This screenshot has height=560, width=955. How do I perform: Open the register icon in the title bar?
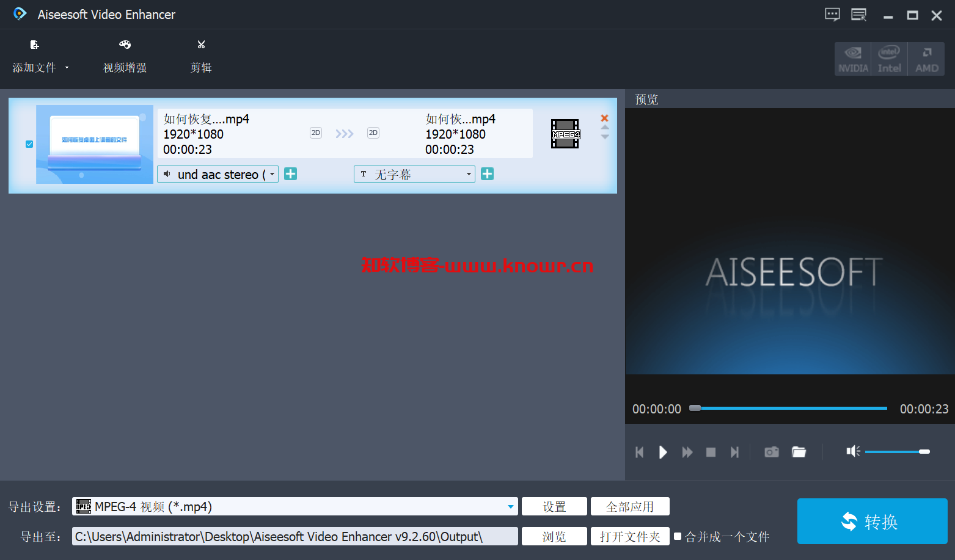pos(859,15)
